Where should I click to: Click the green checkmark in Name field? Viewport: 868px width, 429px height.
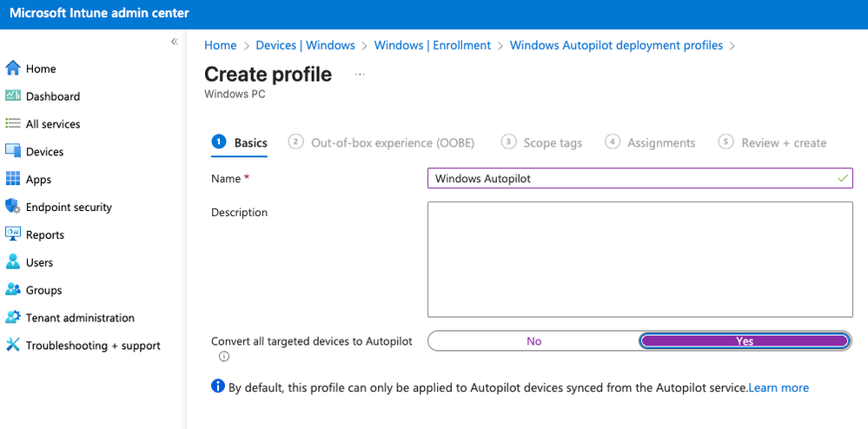[x=843, y=178]
